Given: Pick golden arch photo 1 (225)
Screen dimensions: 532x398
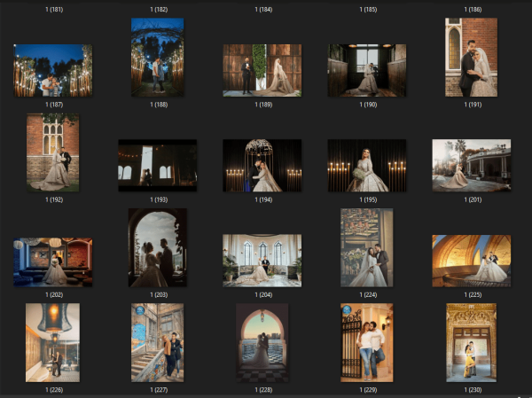Looking at the screenshot, I should (x=471, y=261).
